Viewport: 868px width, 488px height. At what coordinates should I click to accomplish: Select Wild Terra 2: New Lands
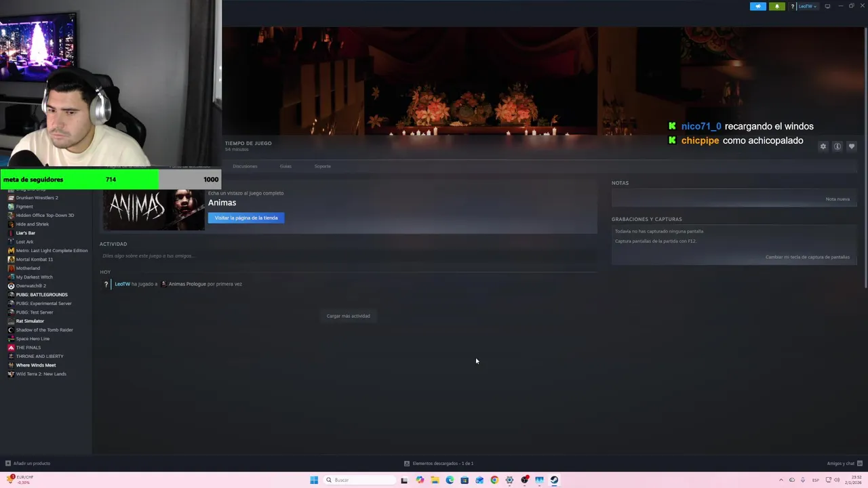pyautogui.click(x=41, y=374)
